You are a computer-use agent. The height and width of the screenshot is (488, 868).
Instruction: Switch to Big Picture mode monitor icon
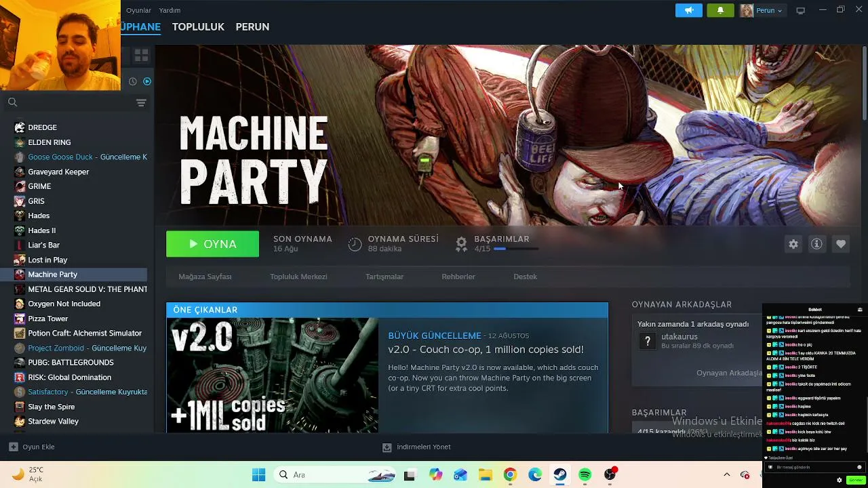coord(800,10)
